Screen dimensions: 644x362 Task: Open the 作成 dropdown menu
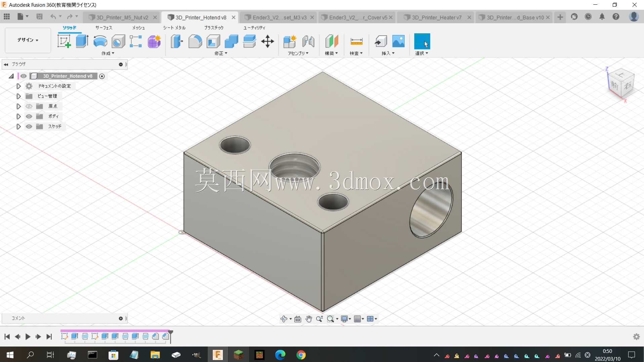tap(108, 53)
